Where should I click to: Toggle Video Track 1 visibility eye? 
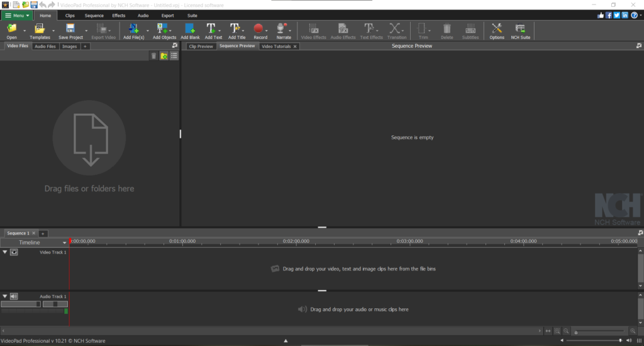[14, 252]
